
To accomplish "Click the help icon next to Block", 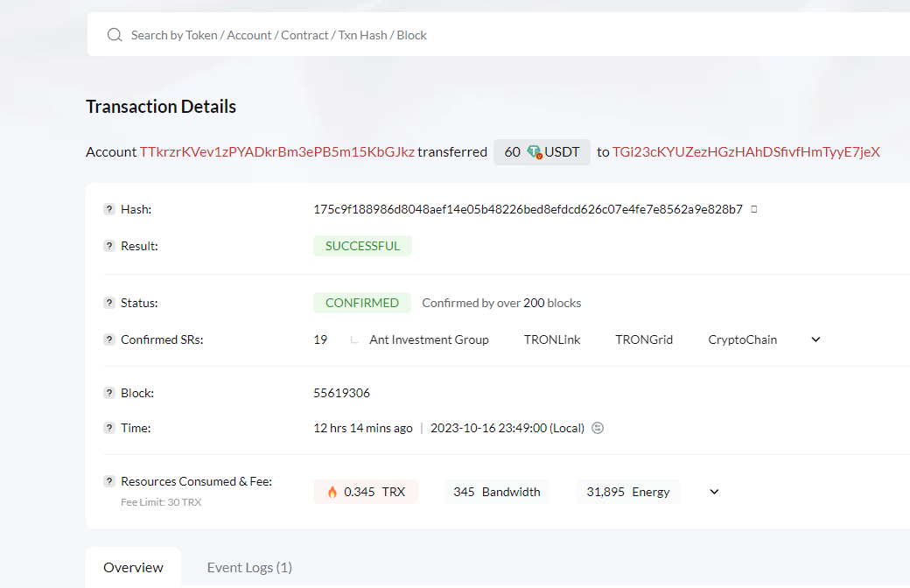I will click(109, 393).
